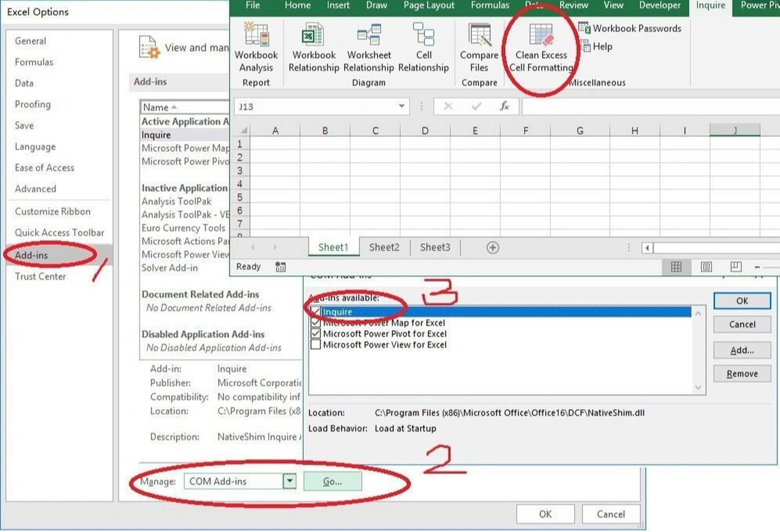Open the File tab
Image resolution: width=780 pixels, height=532 pixels.
tap(253, 5)
